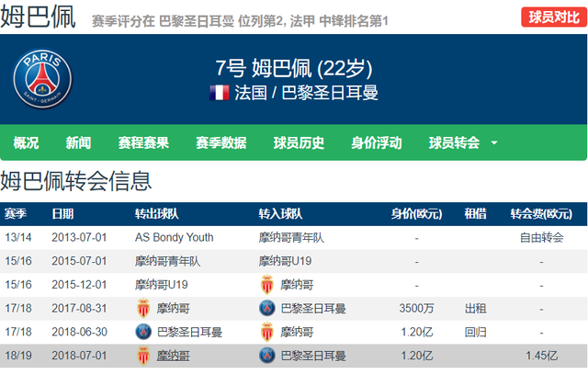Click the 18/19 season cell

coord(18,356)
